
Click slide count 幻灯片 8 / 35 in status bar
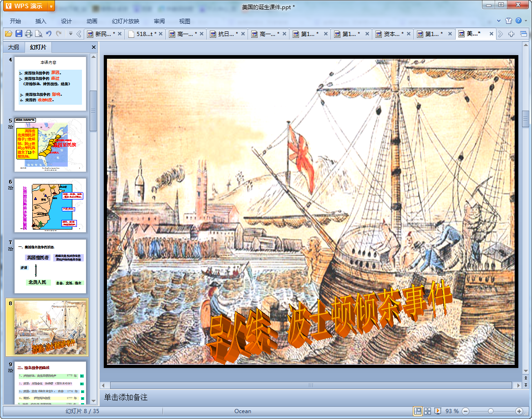coord(82,411)
